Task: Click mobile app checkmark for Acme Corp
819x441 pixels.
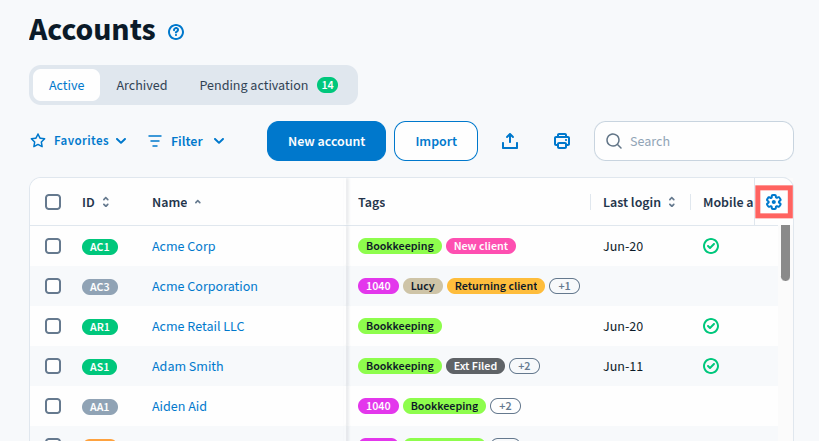Action: (711, 246)
